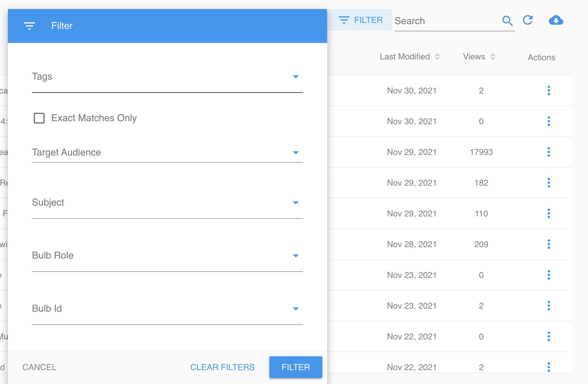
Task: Open actions menu for Nov 30 row with 0 views
Action: click(549, 121)
